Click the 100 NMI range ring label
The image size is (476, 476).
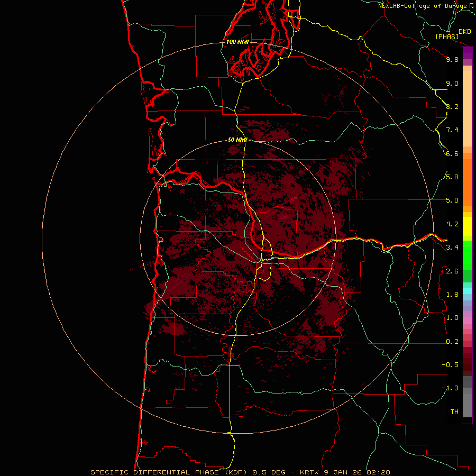tap(237, 42)
